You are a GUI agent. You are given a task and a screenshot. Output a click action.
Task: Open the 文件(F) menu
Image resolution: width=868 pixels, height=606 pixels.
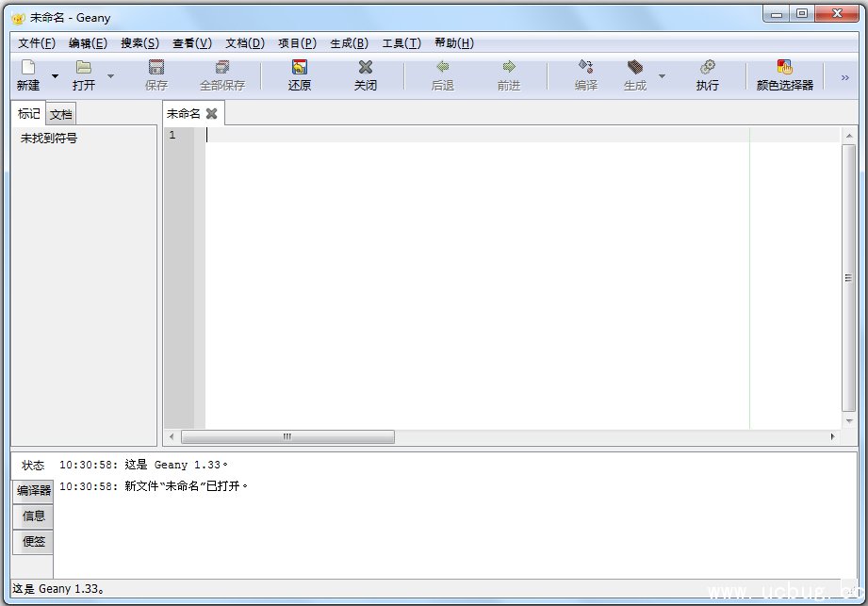(x=37, y=43)
